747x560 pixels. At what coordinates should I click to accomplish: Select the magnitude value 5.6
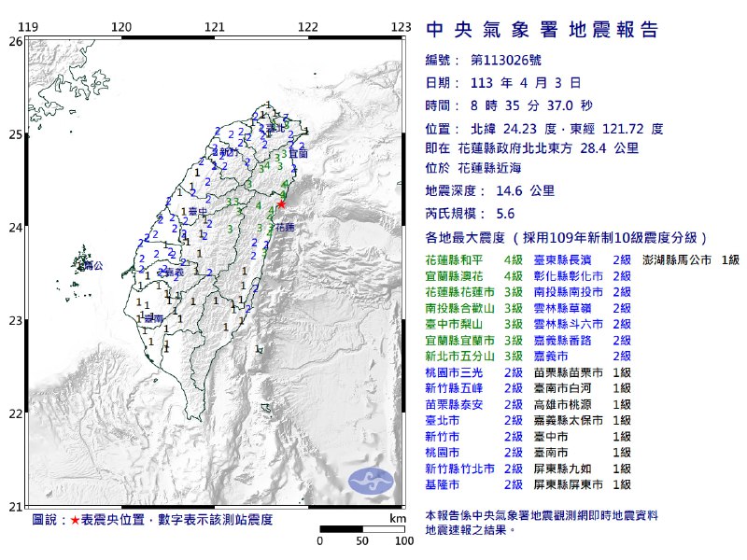[x=505, y=214]
